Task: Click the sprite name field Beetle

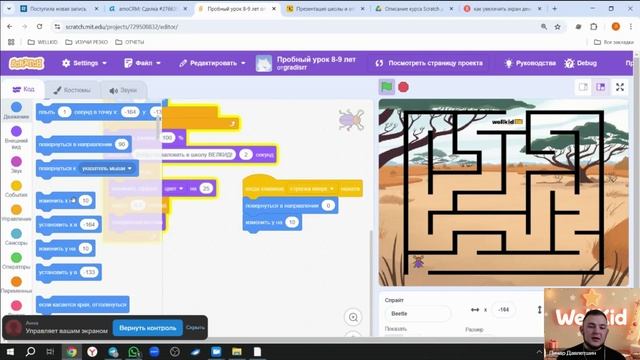Action: (418, 313)
